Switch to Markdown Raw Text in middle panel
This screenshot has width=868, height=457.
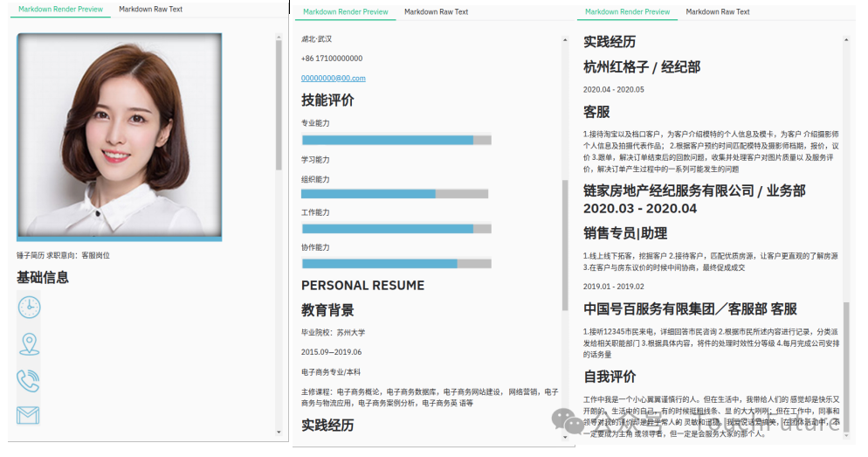pos(436,11)
